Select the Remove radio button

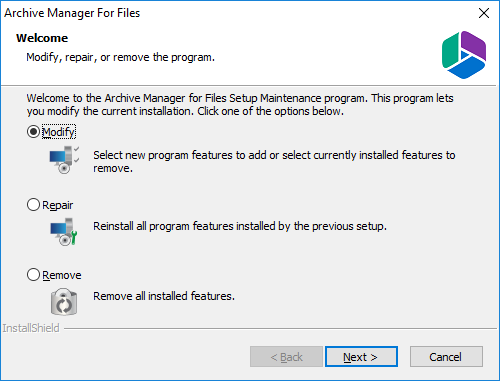pyautogui.click(x=33, y=275)
